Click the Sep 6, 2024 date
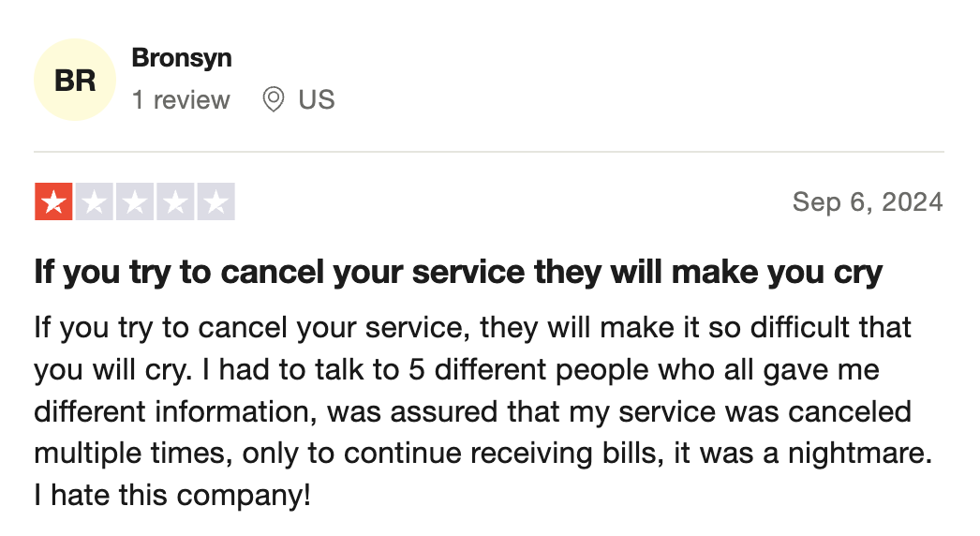 [x=868, y=202]
